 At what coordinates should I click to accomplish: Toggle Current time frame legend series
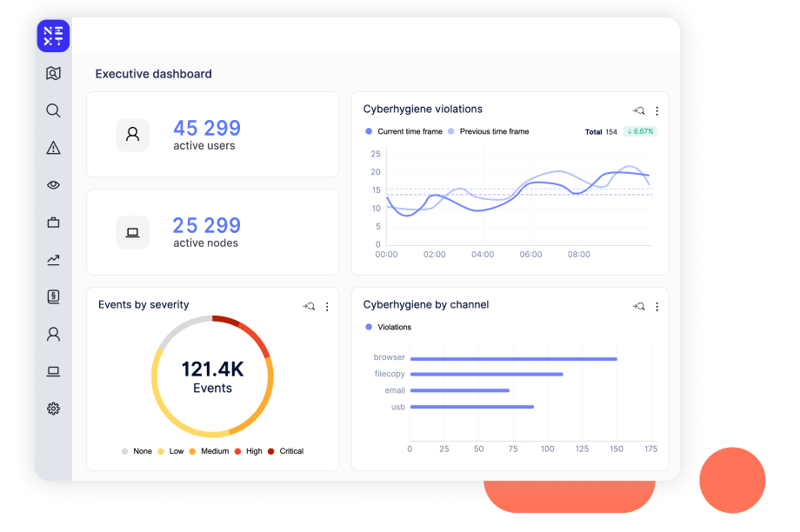[404, 131]
